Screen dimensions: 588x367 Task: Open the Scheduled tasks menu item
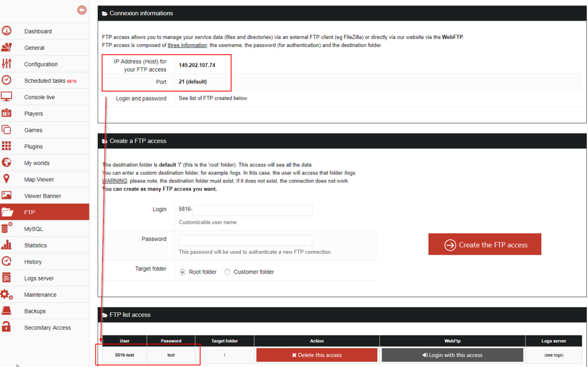point(45,81)
